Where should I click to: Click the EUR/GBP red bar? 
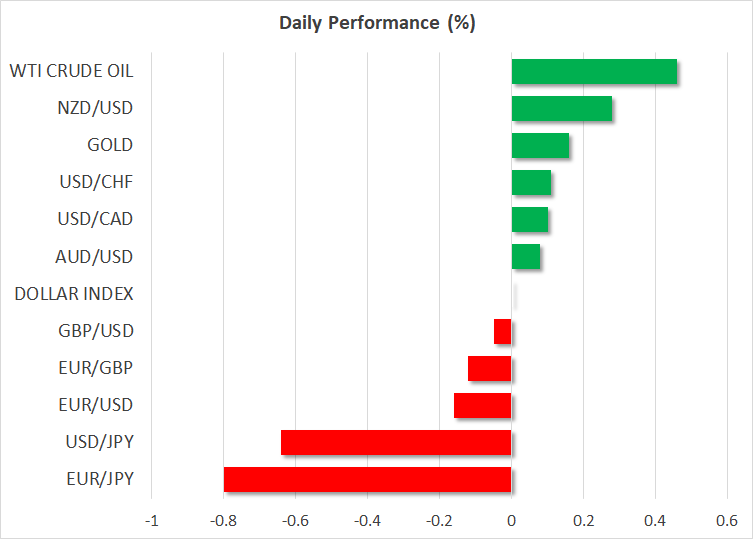tap(490, 368)
